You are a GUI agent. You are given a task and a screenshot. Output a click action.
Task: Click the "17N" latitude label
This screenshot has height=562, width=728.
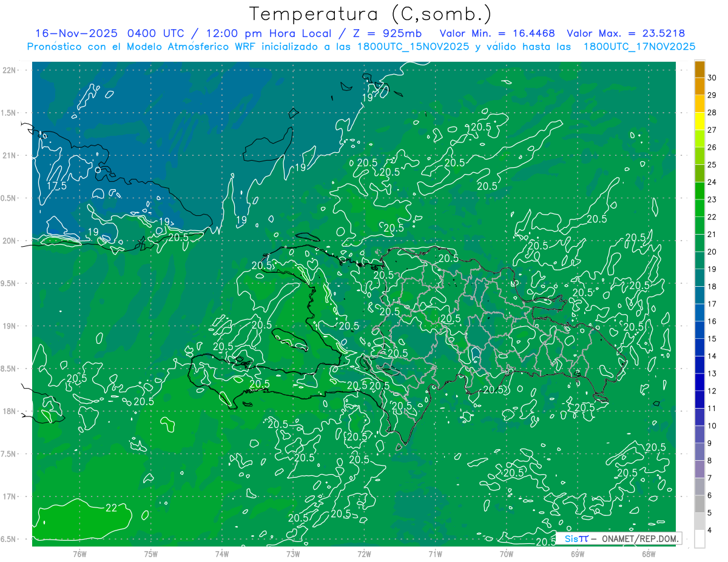[10, 497]
